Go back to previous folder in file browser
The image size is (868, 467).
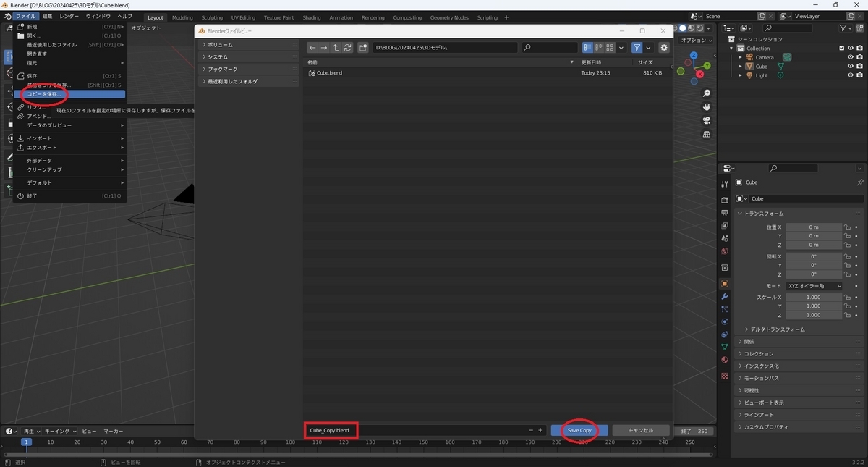point(312,48)
